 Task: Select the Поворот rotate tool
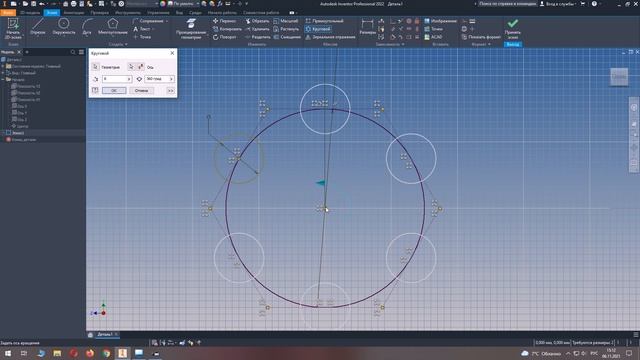pos(224,37)
